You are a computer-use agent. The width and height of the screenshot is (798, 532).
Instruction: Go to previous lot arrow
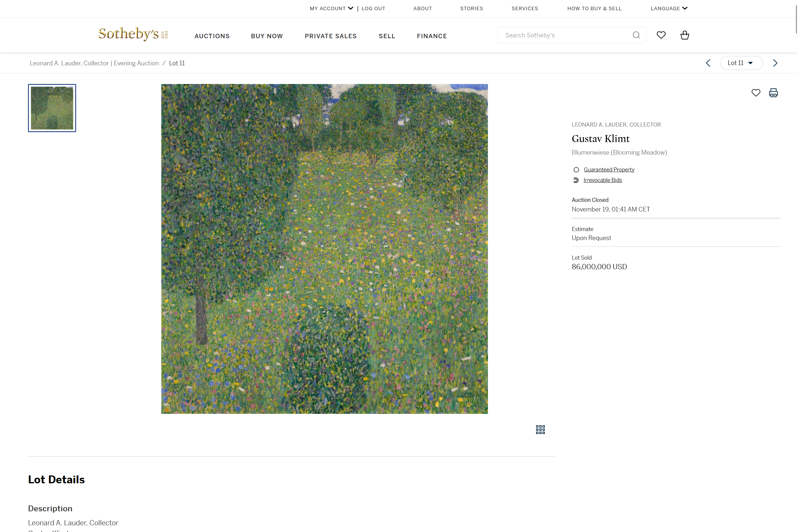point(708,63)
